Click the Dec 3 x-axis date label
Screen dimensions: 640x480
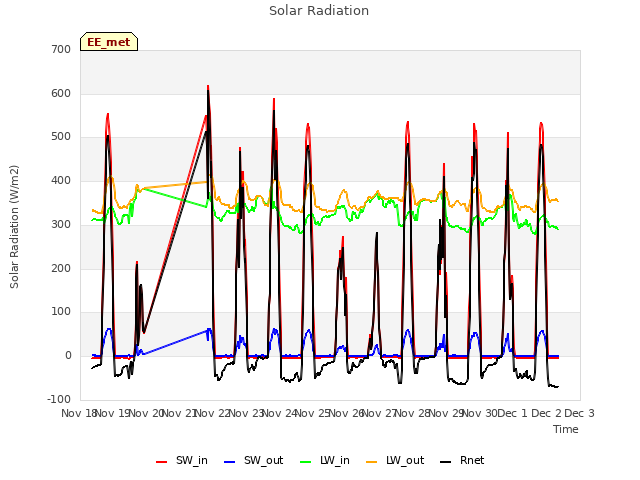(580, 413)
